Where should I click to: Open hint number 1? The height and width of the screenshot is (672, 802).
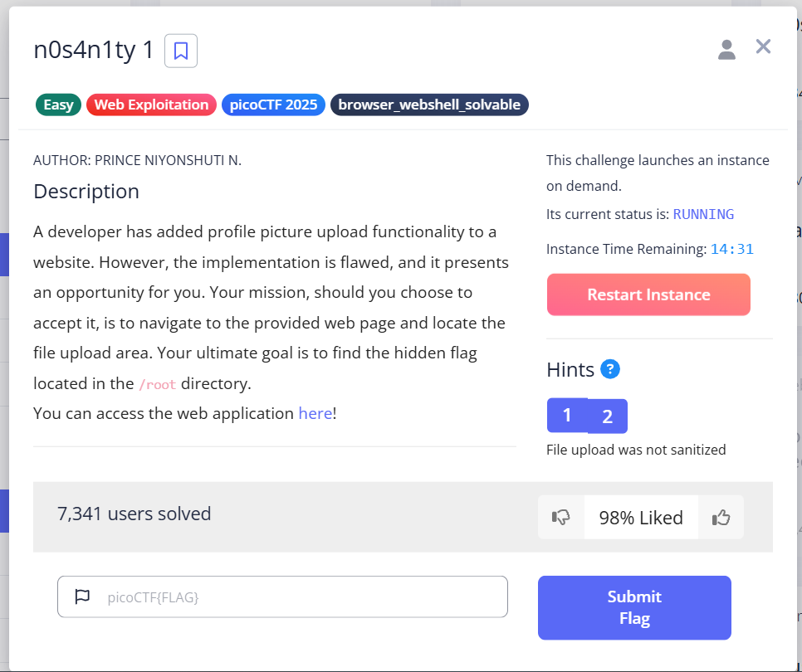click(567, 416)
